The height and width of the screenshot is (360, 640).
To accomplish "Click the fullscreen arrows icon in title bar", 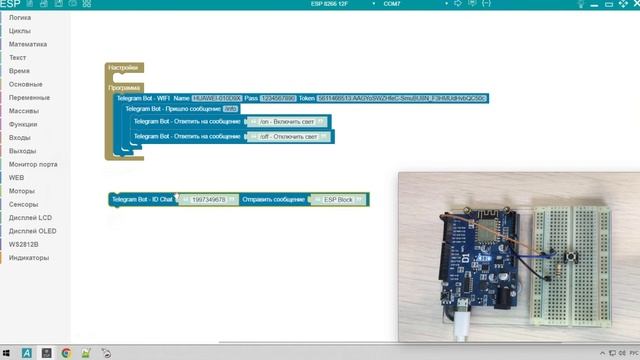I will (623, 4).
